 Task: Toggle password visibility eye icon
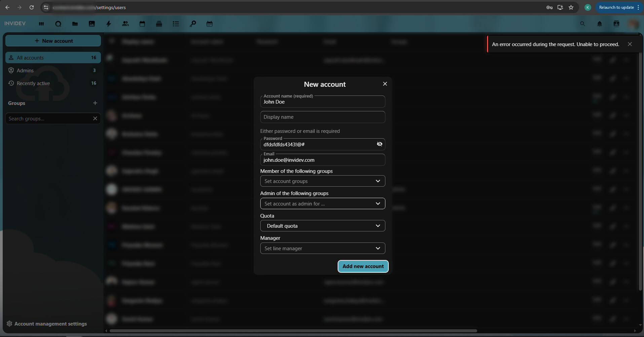[x=379, y=144]
